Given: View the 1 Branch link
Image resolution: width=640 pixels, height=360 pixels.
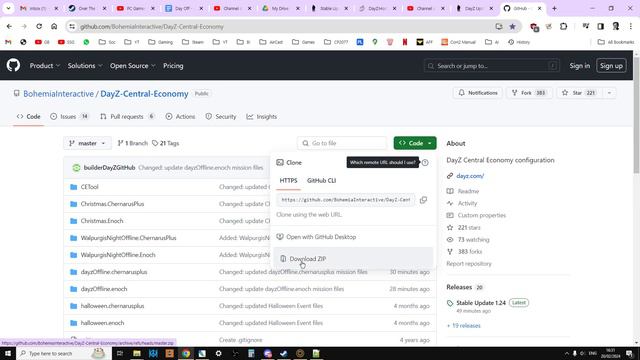Looking at the screenshot, I should tap(132, 143).
